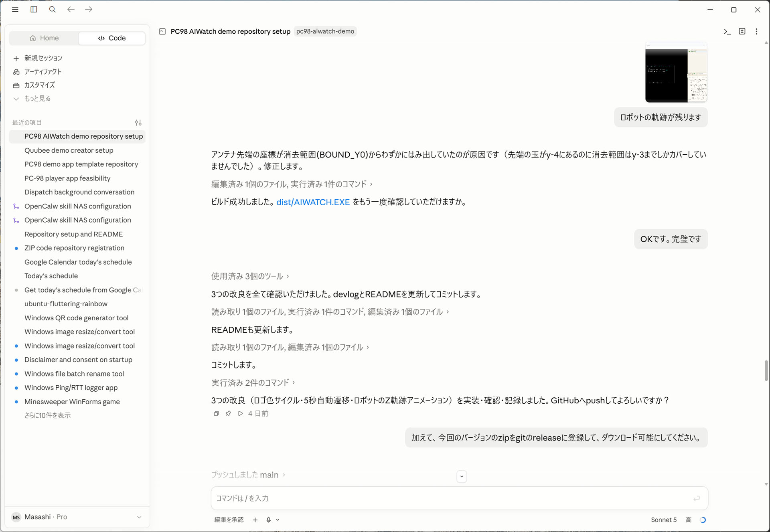Open Disclaimer and consent on startup

[x=79, y=360]
